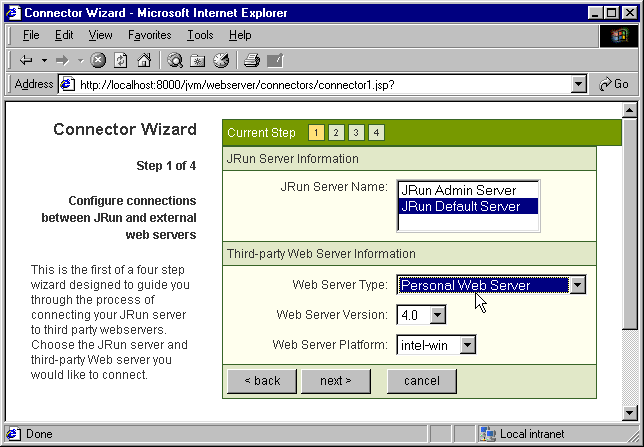Viewport: 644px width, 447px height.
Task: Print the page with the printer icon
Action: (251, 60)
